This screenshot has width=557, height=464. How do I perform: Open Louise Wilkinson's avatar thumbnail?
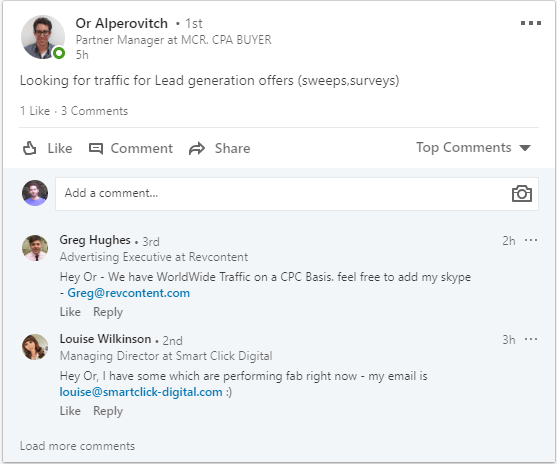pyautogui.click(x=35, y=347)
